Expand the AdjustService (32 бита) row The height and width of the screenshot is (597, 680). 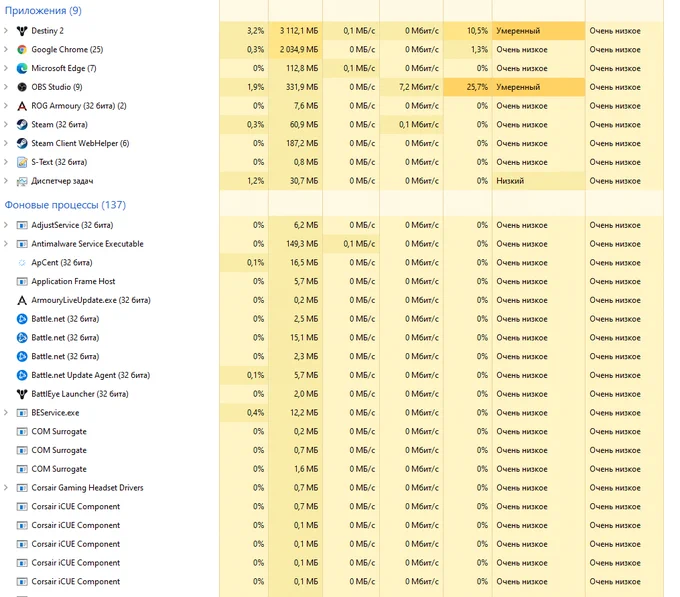[x=6, y=225]
